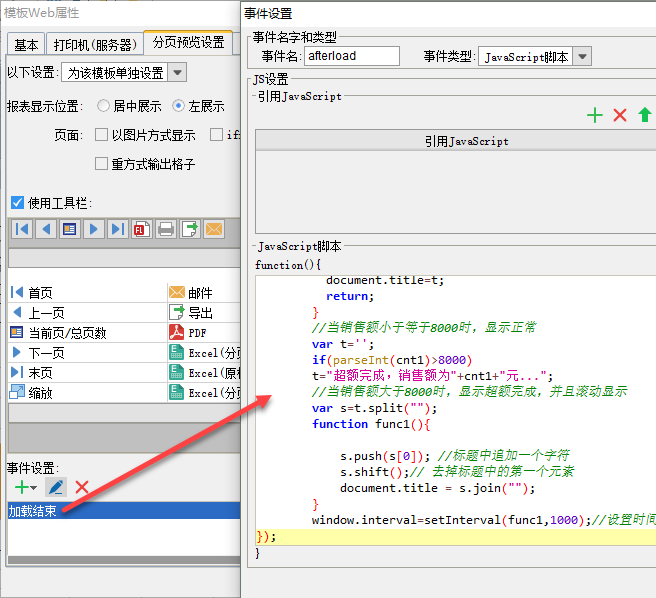Click the printer icon in toolbar preview
This screenshot has width=656, height=598.
click(x=166, y=229)
